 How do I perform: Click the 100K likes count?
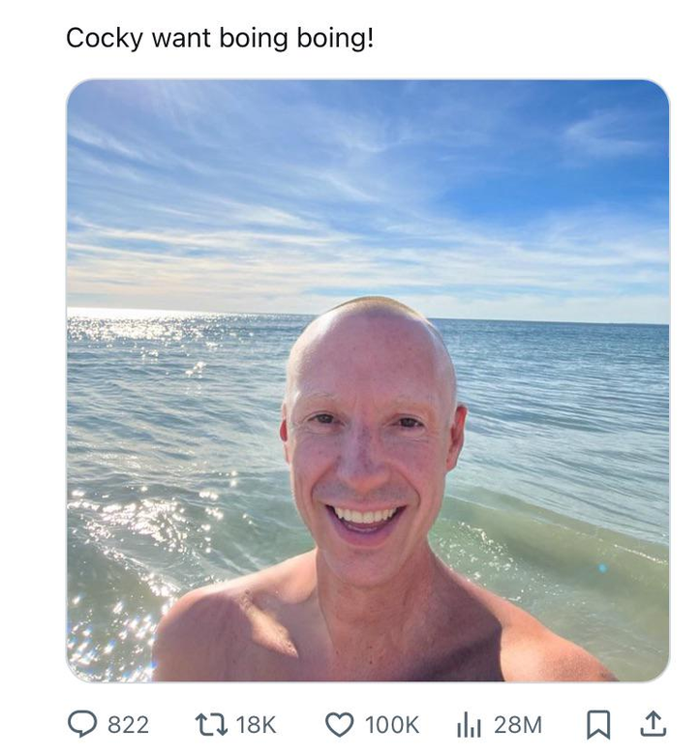[392, 725]
